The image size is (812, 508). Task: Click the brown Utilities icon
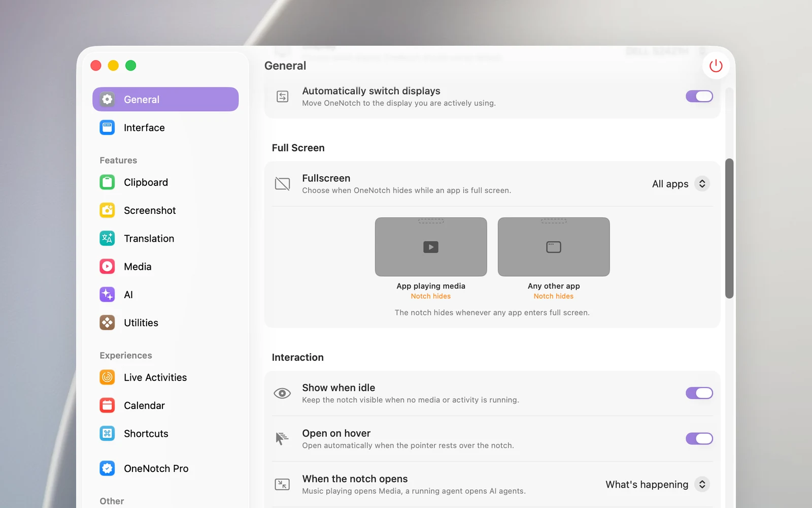pyautogui.click(x=107, y=323)
